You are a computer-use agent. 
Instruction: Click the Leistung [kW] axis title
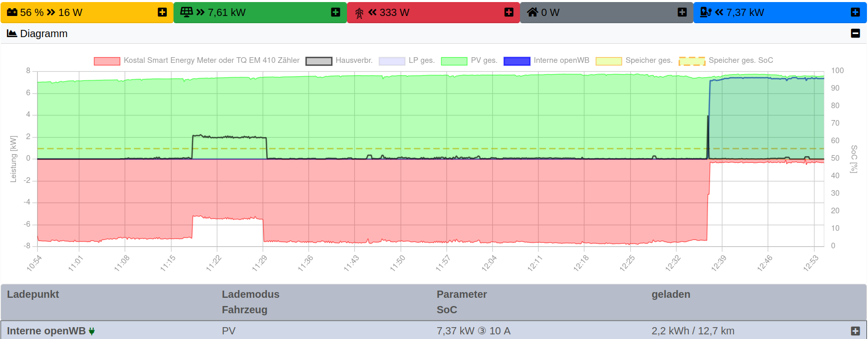click(13, 159)
